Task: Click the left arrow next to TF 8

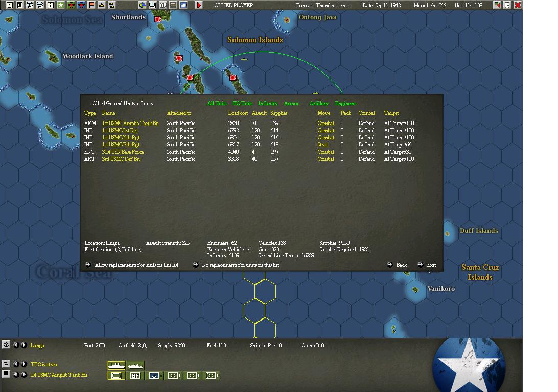Action: tap(16, 364)
